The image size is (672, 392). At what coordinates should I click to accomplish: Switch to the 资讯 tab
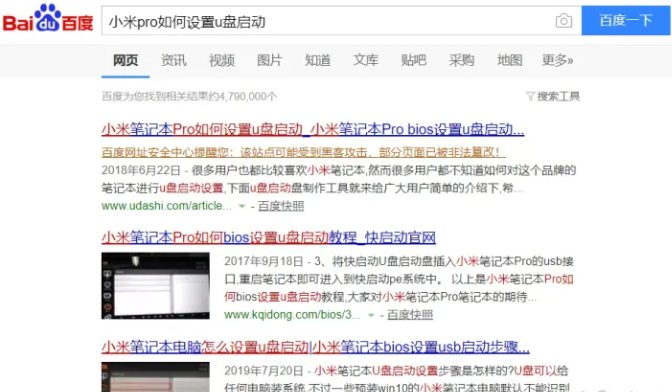(x=174, y=60)
